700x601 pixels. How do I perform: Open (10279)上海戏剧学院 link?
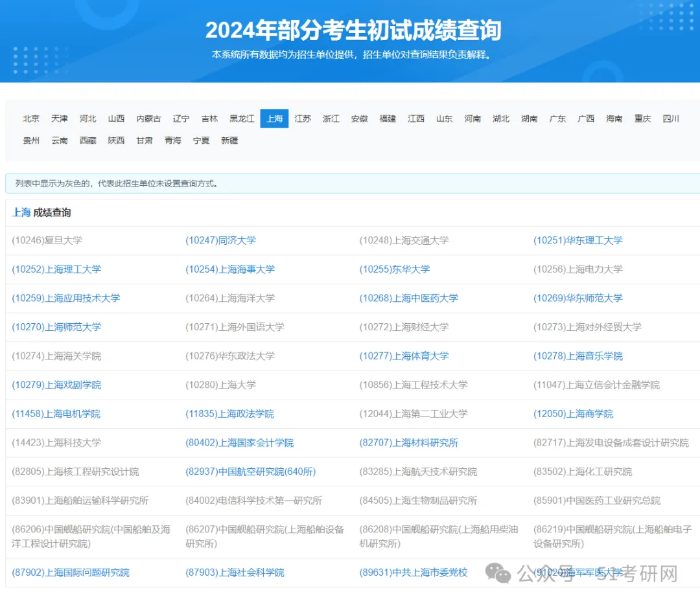click(x=56, y=385)
